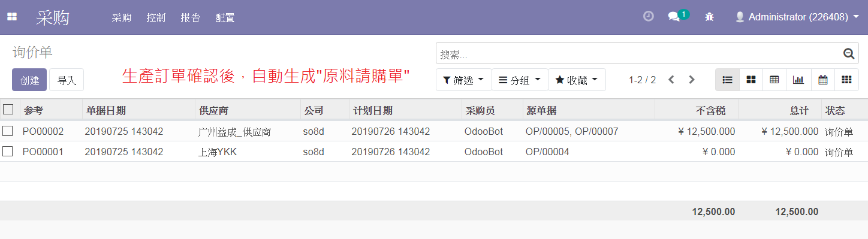Image resolution: width=868 pixels, height=239 pixels.
Task: Click the 导入 button
Action: click(x=67, y=80)
